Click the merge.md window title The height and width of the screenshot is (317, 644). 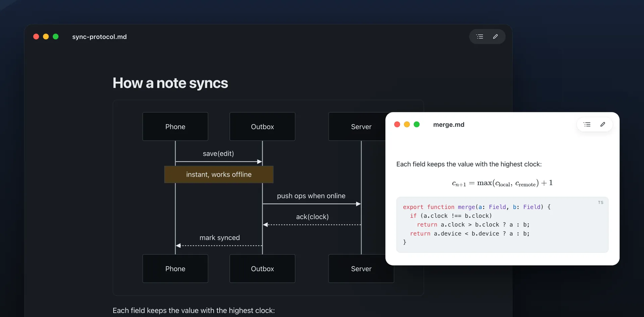[449, 124]
